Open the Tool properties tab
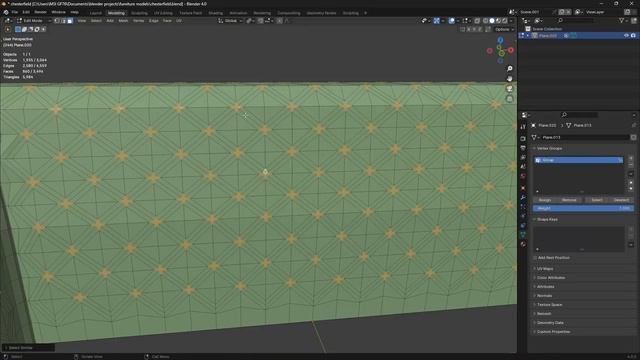640x360 pixels. 523,128
